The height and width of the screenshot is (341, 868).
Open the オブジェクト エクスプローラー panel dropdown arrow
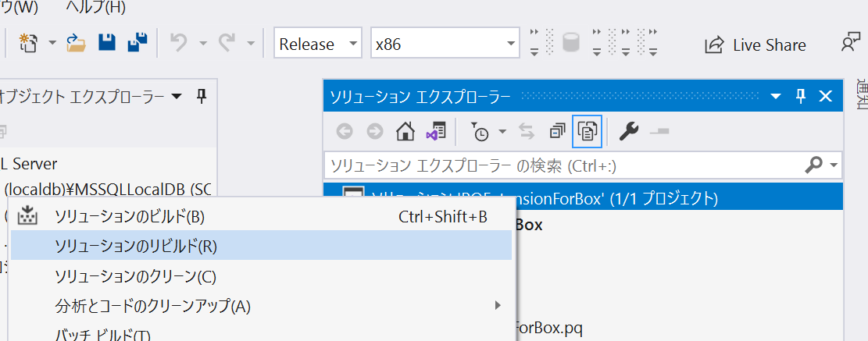(x=177, y=97)
